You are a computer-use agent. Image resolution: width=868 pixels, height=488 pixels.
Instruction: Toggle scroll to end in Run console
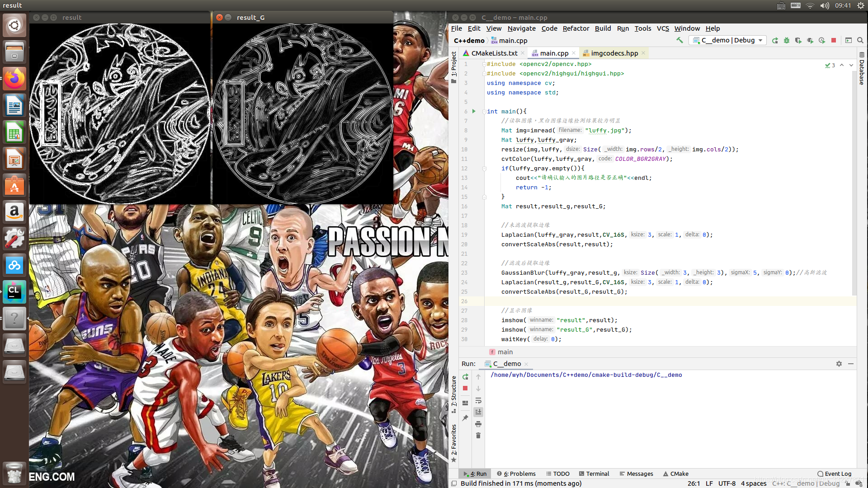pos(478,412)
